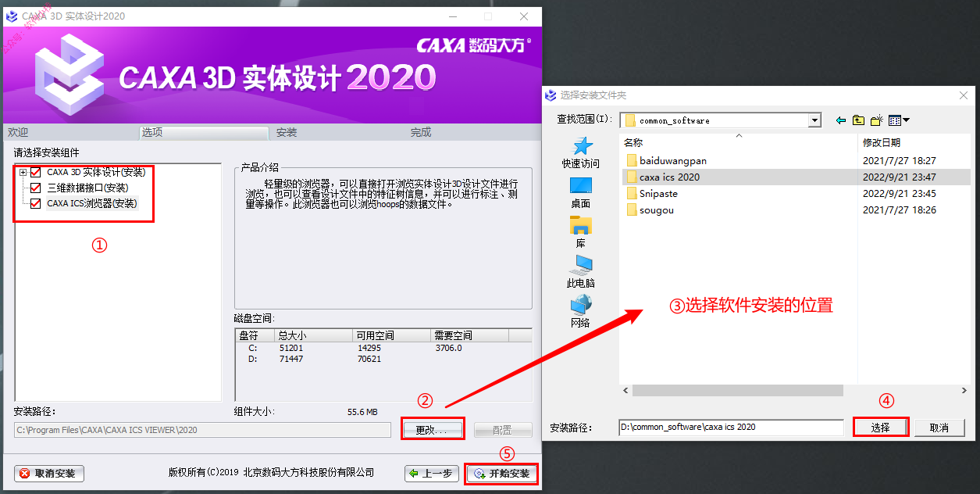This screenshot has height=494, width=980.
Task: Click the date 2021/7/27 18:26
Action: click(x=900, y=209)
